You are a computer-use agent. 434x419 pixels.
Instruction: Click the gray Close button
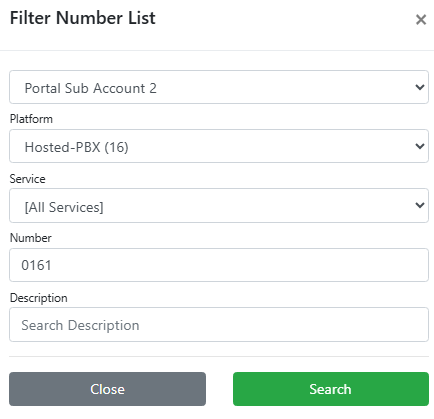pos(107,389)
